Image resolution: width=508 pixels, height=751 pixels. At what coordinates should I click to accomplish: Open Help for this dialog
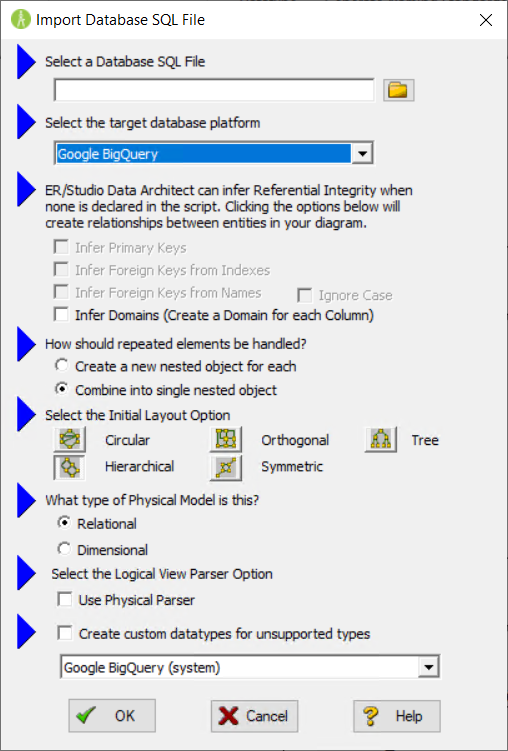click(396, 716)
